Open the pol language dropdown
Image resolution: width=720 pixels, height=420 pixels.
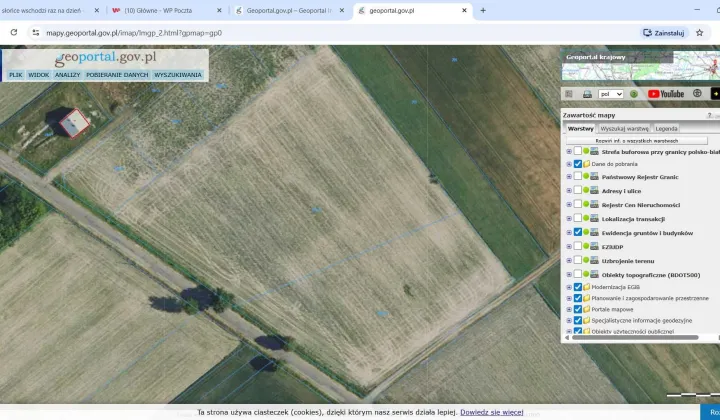coord(611,94)
